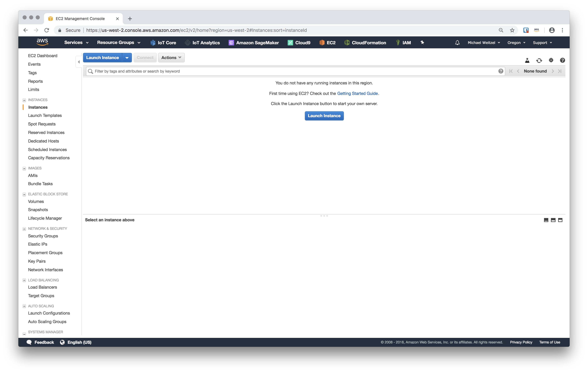Open Volumes in sidebar
The height and width of the screenshot is (373, 588).
click(x=36, y=201)
